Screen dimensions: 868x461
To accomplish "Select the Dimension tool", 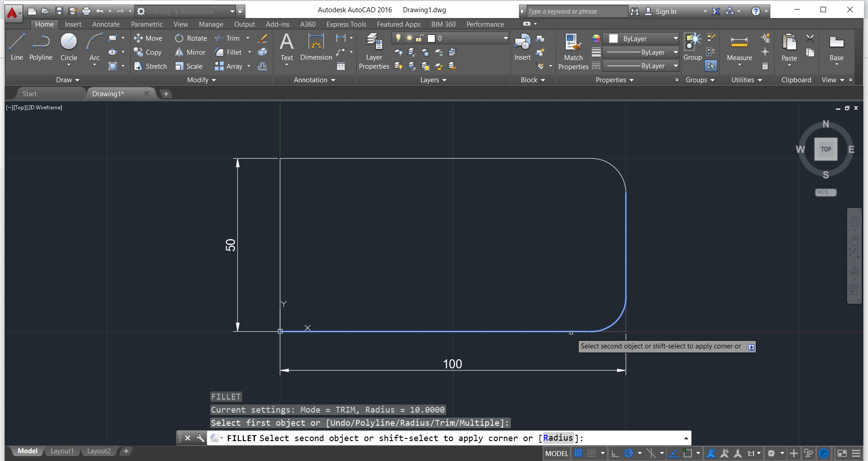I will tap(316, 47).
